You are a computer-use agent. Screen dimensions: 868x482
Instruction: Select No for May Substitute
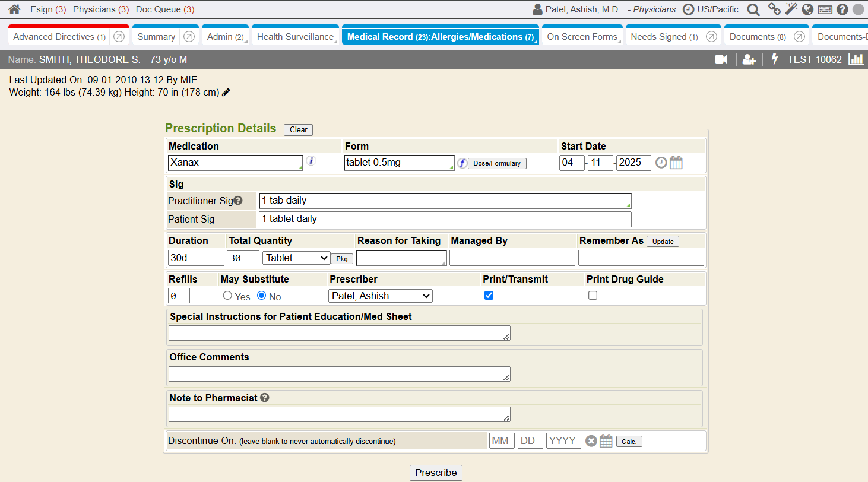pyautogui.click(x=261, y=296)
